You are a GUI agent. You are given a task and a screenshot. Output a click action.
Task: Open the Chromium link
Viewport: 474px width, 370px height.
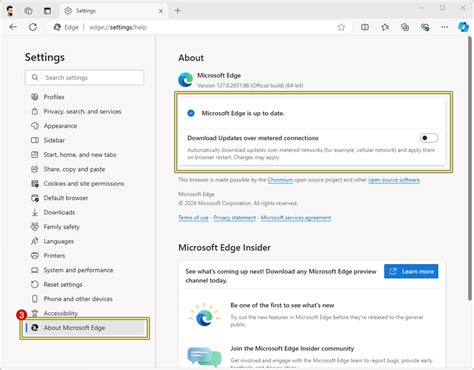coord(280,180)
